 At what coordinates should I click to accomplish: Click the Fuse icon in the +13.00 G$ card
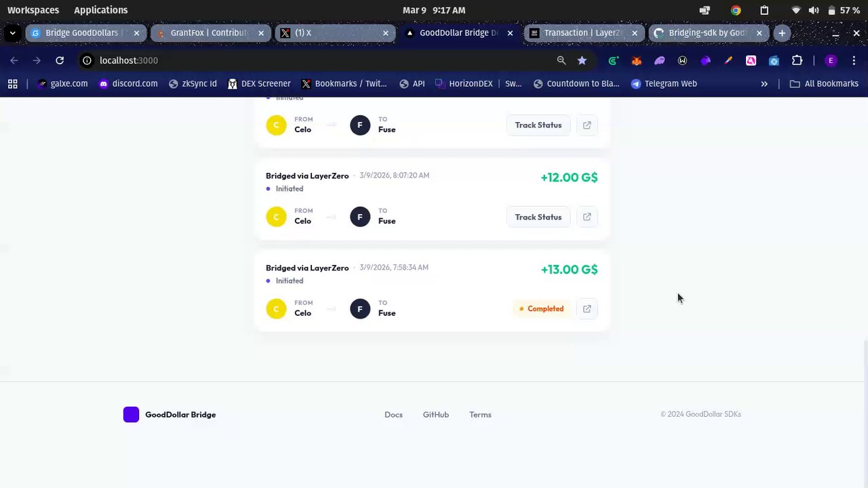tap(360, 309)
